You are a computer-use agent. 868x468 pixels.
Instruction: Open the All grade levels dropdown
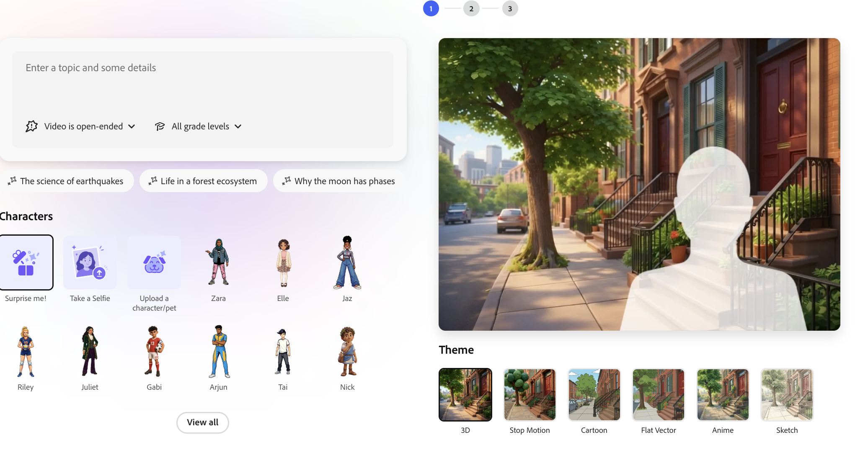pos(198,126)
